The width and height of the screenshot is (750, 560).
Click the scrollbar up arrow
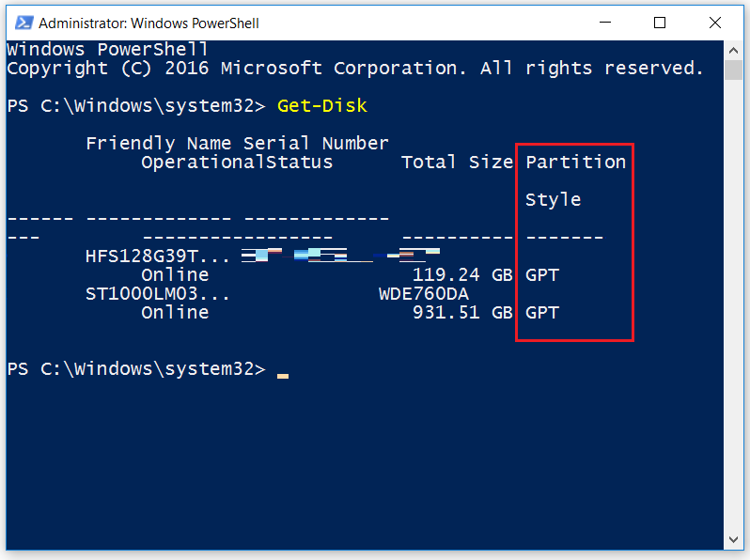tap(733, 50)
